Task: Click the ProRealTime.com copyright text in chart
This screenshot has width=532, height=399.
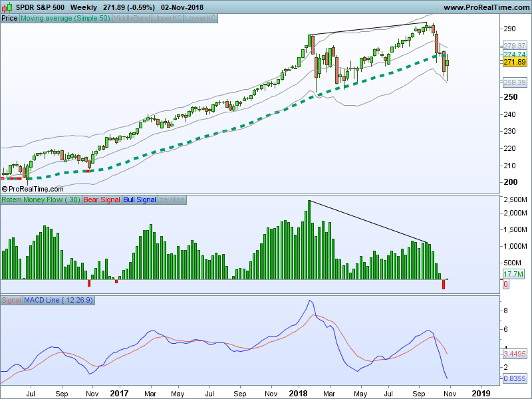Action: [x=33, y=189]
